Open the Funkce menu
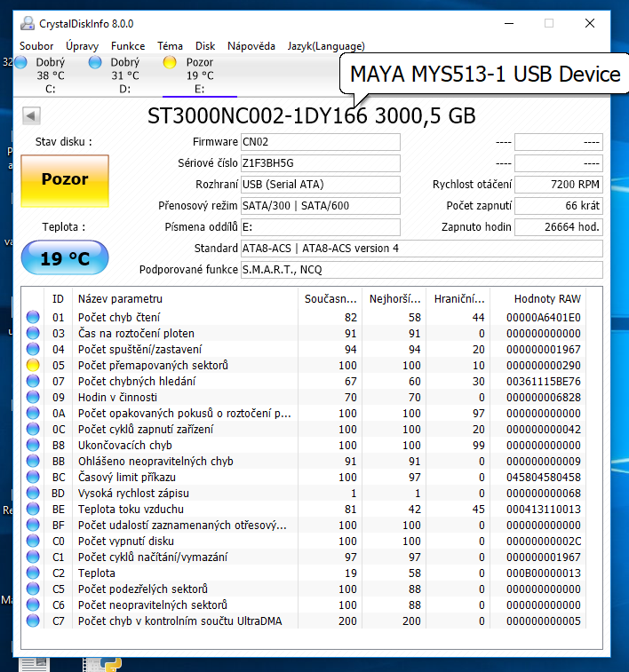 (128, 46)
